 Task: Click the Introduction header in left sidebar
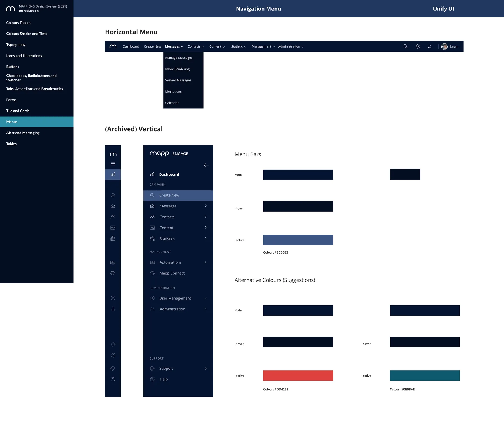pyautogui.click(x=29, y=11)
